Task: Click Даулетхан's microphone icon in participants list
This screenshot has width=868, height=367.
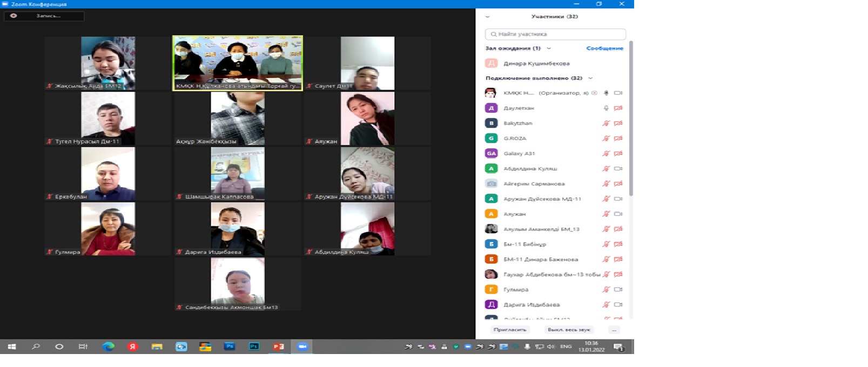Action: pos(606,108)
